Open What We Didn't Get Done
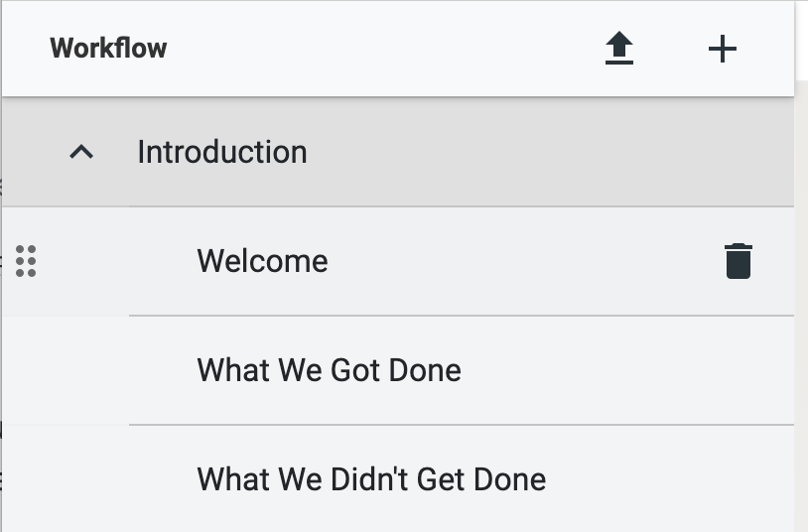Viewport: 808px width, 532px height. pos(371,479)
